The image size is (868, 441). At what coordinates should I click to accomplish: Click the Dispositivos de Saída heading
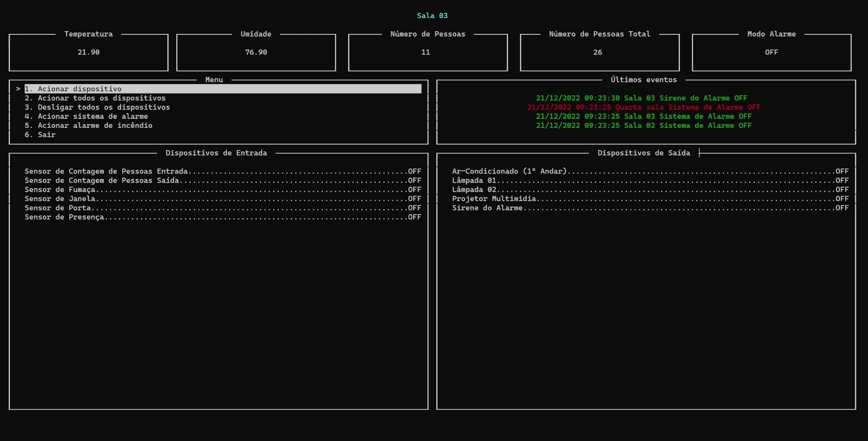coord(644,153)
